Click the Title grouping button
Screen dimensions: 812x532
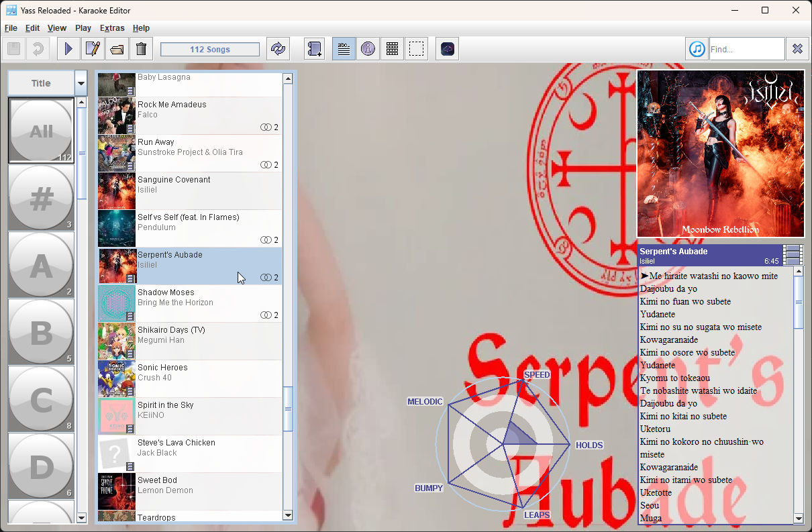point(41,83)
